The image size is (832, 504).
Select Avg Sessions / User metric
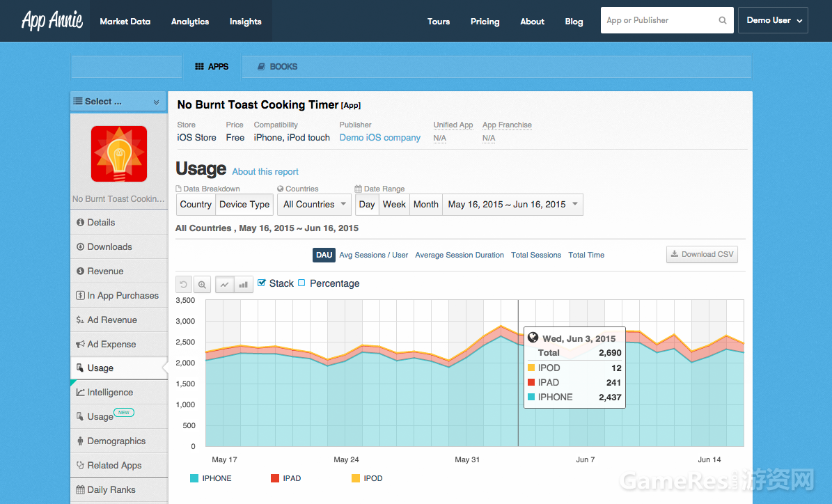point(374,255)
